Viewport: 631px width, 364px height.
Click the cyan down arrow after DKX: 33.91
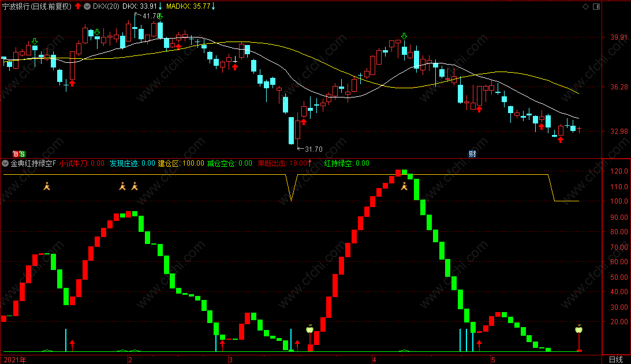click(x=160, y=6)
